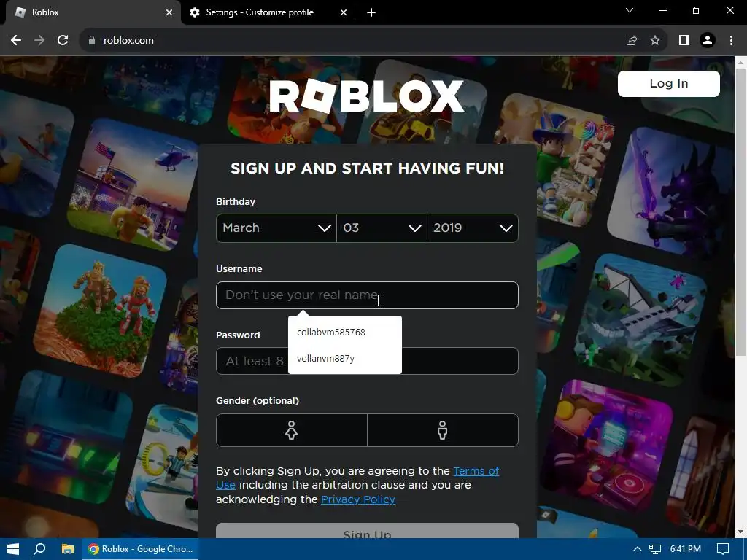This screenshot has width=747, height=560.
Task: Click the browser forward arrow
Action: tap(39, 41)
